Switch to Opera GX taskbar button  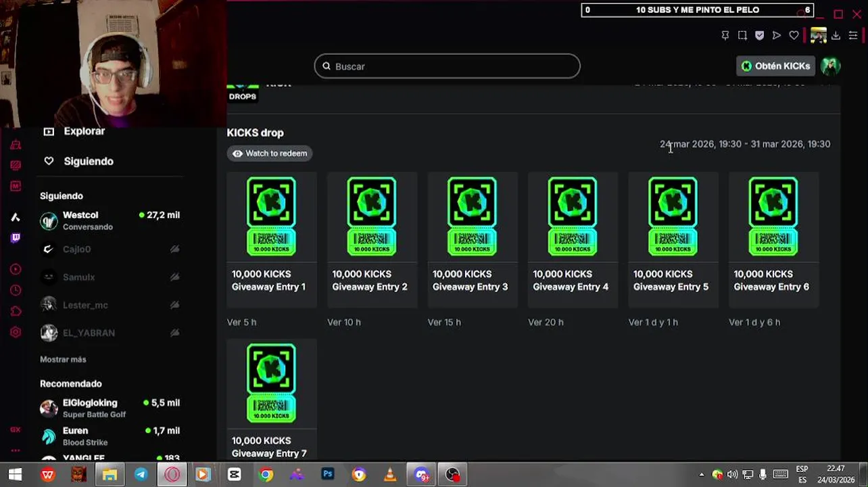pos(172,475)
